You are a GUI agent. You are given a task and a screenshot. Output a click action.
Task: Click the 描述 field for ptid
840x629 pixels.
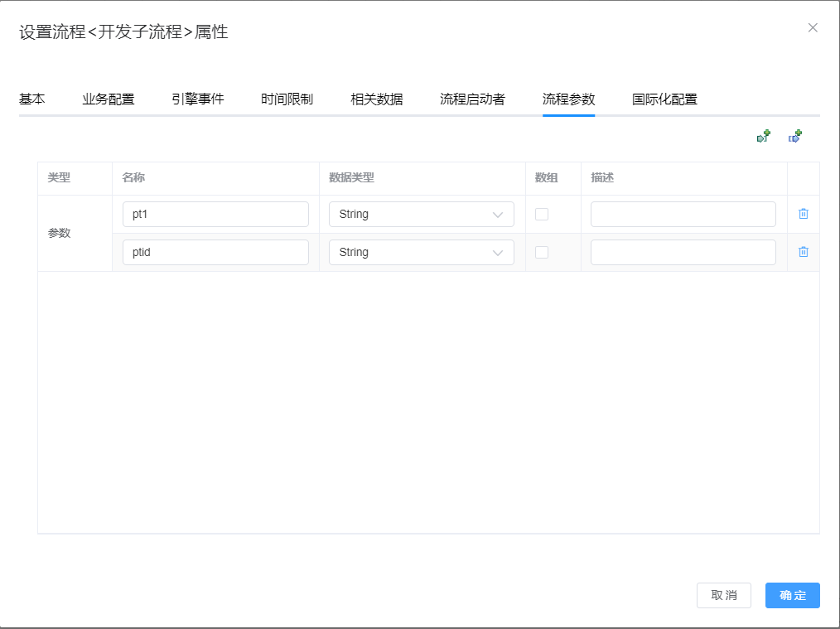coord(683,252)
